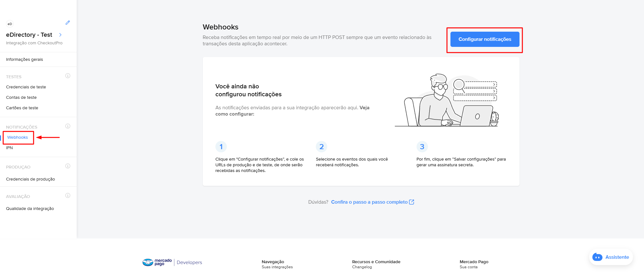The image size is (644, 273).
Task: Expand the eDirectory - Test chevron arrow
Action: click(60, 35)
